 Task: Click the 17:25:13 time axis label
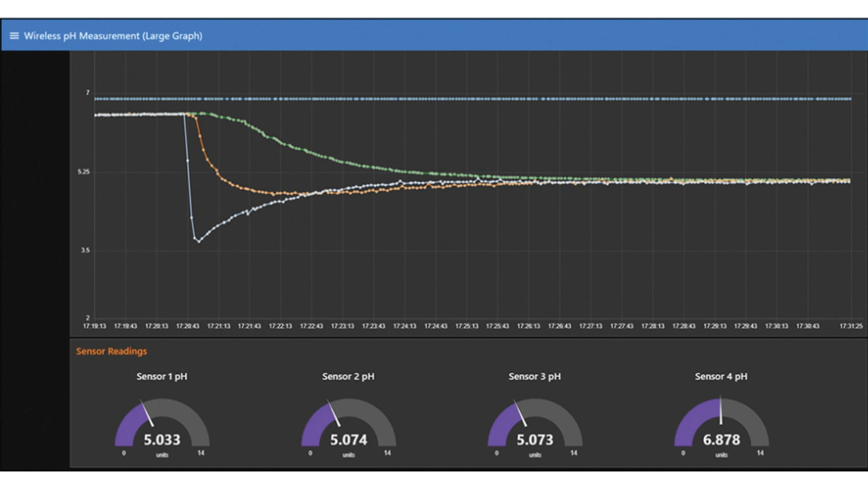[x=467, y=326]
